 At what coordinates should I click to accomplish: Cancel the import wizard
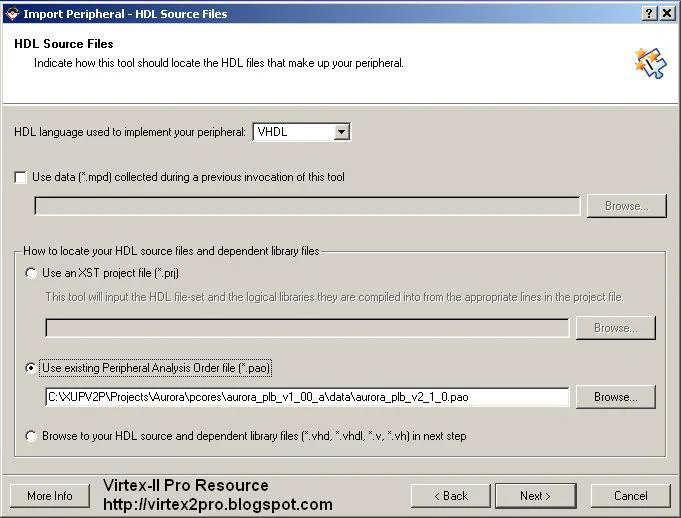pyautogui.click(x=630, y=496)
